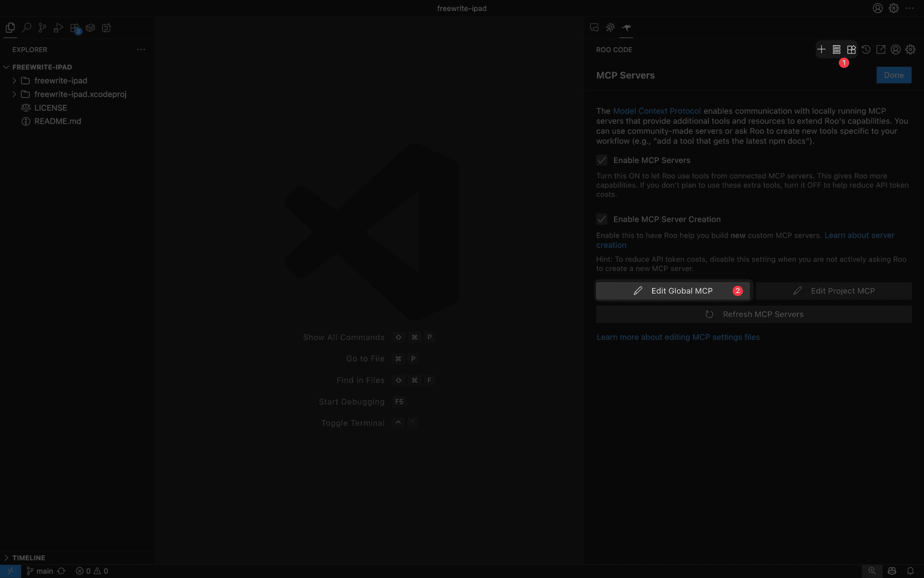The width and height of the screenshot is (924, 578).
Task: Collapse the FREEWRITE-IPAD root folder
Action: pyautogui.click(x=6, y=67)
